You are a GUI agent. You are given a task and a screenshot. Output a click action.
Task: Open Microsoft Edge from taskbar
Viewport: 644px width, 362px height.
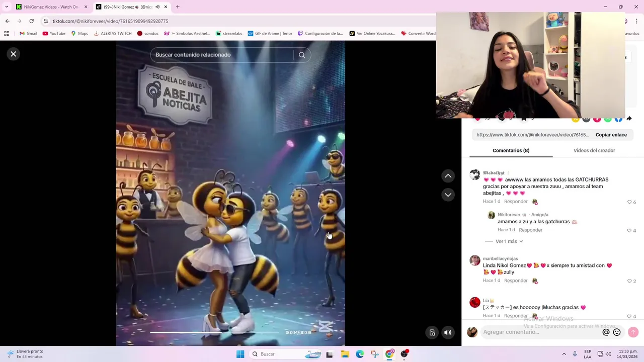[360, 354]
